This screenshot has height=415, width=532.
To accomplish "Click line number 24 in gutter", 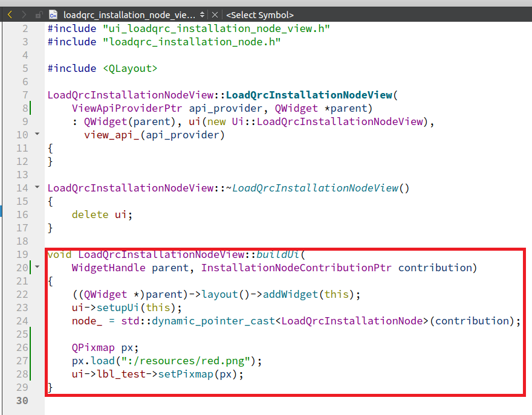I will point(22,321).
